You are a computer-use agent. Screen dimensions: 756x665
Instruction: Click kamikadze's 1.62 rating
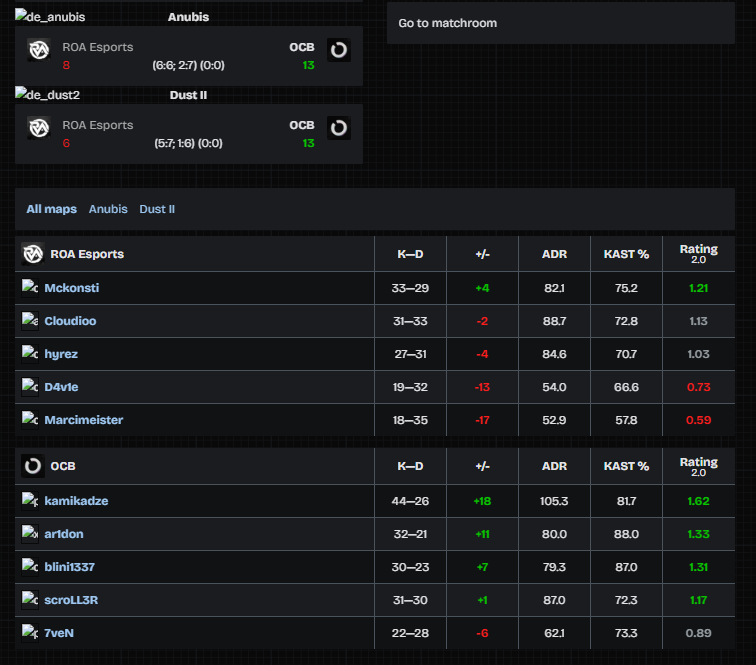[x=699, y=501]
